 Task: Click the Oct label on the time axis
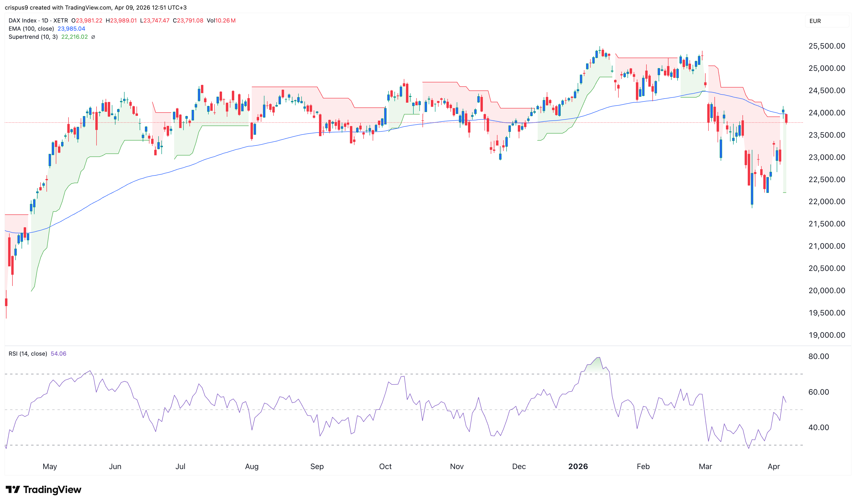385,466
